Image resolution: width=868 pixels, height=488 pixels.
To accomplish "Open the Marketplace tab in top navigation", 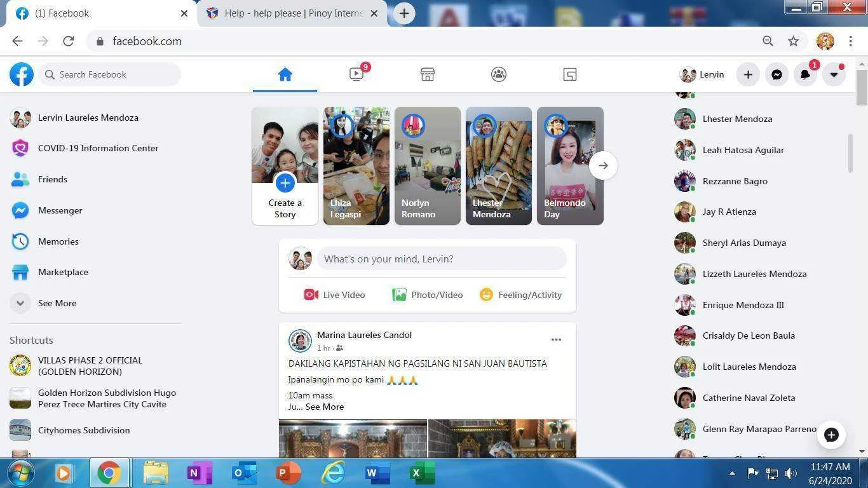I will tap(428, 74).
